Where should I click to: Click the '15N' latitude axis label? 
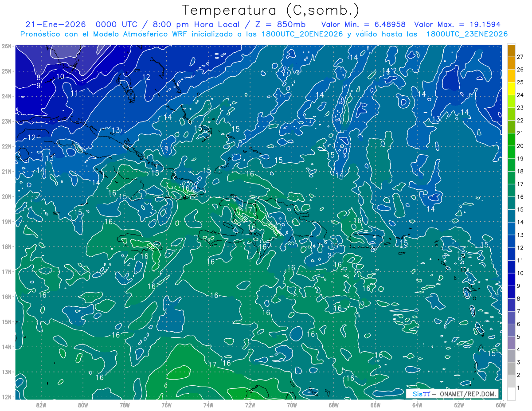pyautogui.click(x=6, y=321)
